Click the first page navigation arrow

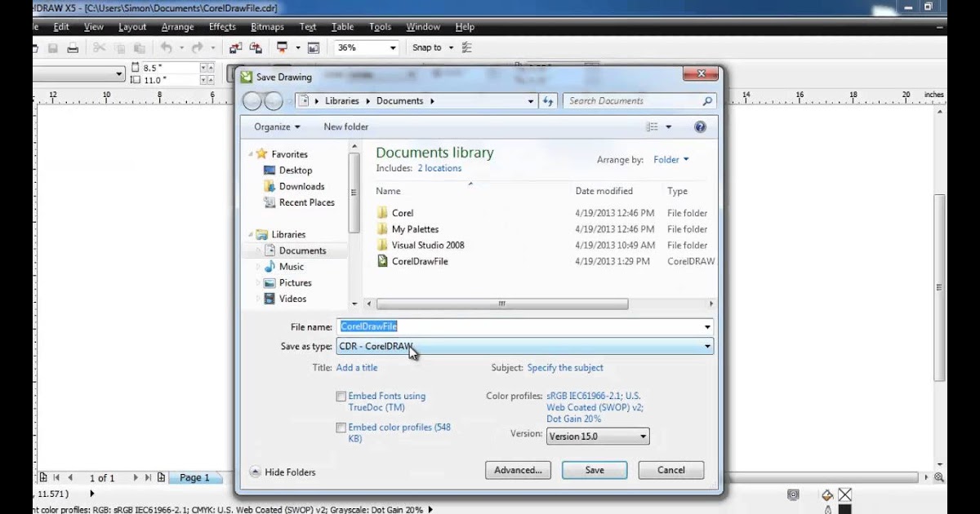click(x=56, y=477)
